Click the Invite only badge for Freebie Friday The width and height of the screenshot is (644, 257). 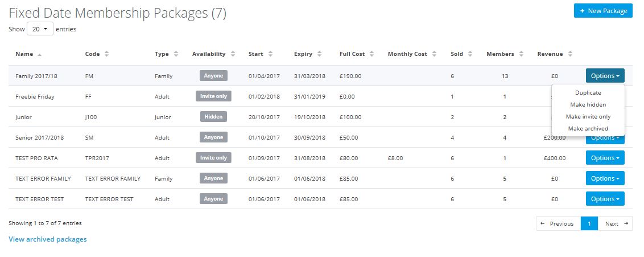213,96
